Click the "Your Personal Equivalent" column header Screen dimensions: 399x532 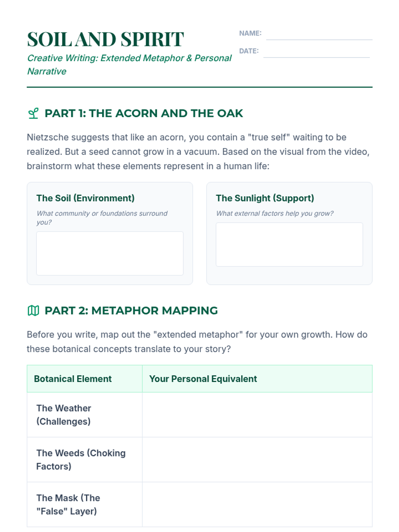[203, 379]
